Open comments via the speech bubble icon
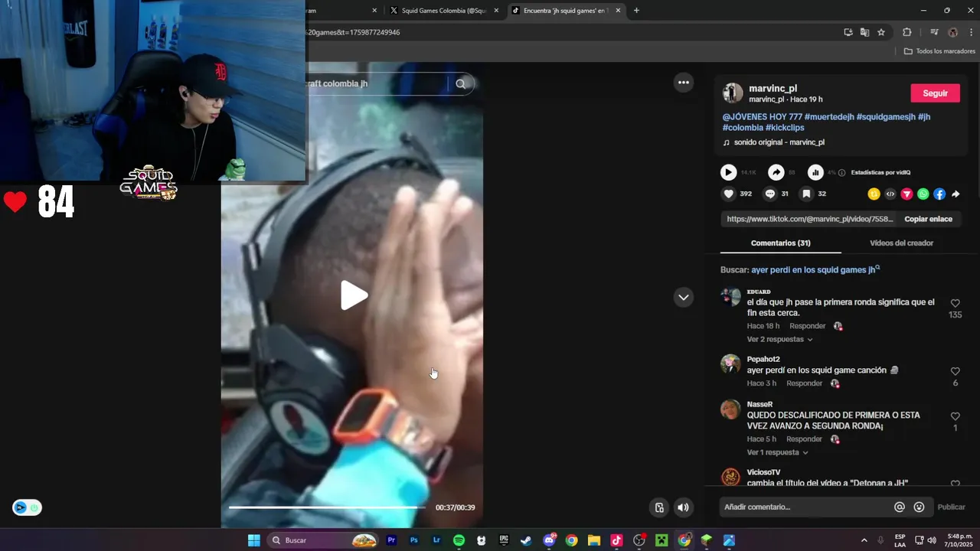The width and height of the screenshot is (980, 551). [x=770, y=194]
